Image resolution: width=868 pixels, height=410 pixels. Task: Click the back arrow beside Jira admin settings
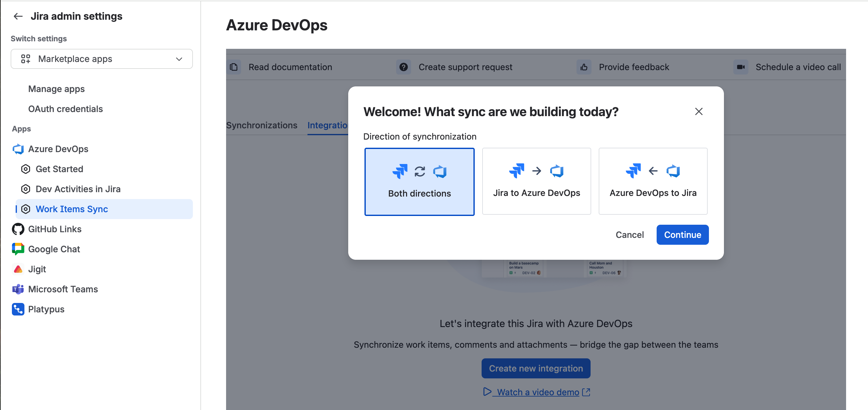click(x=18, y=16)
